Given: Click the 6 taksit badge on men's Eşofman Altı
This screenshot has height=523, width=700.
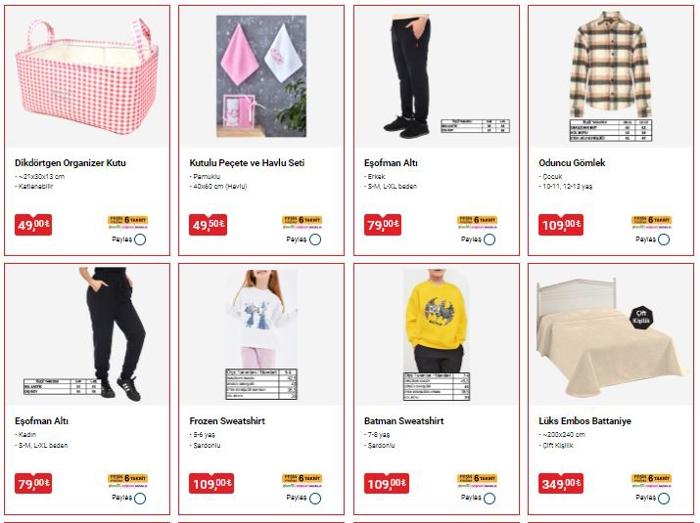Looking at the screenshot, I should point(477,221).
